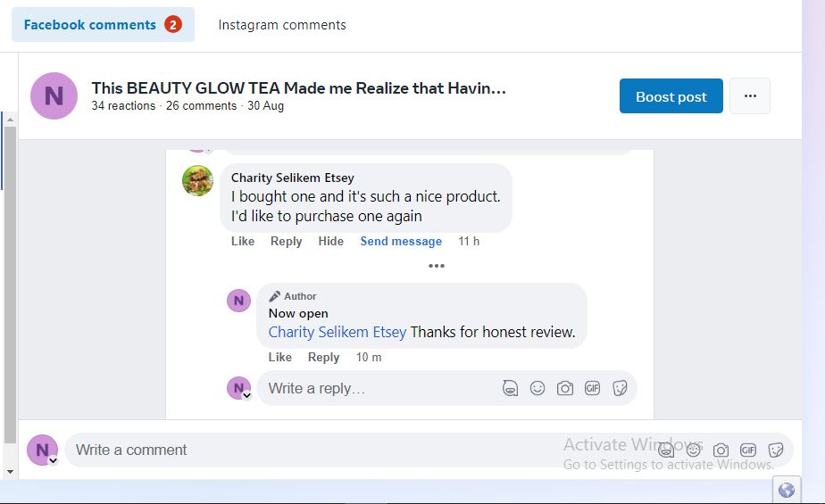Switch profile using reply avatar dropdown arrow

[246, 394]
